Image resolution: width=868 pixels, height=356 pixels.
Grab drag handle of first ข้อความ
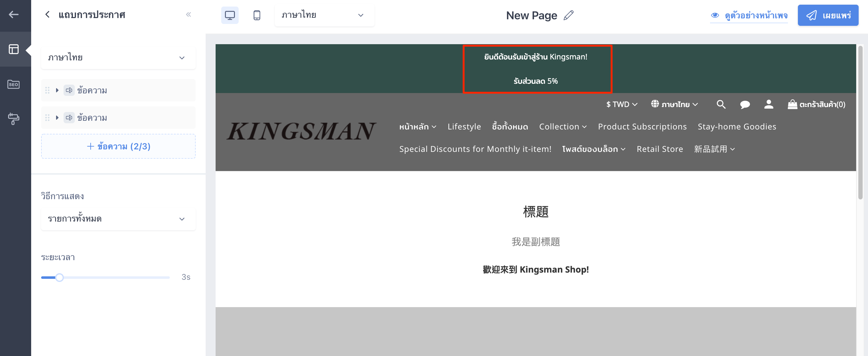[x=47, y=90]
